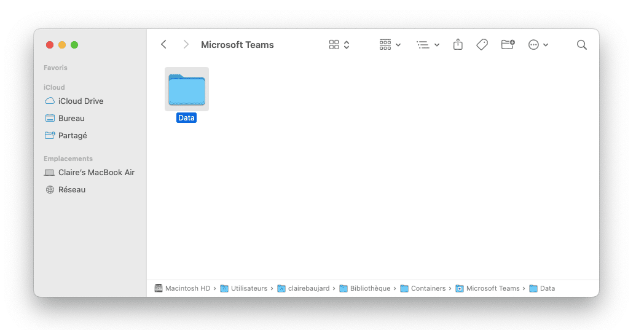Click Utilisateurs in the path bar
The height and width of the screenshot is (330, 644).
243,288
